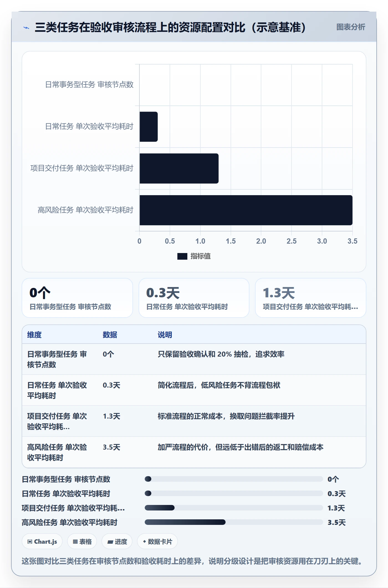Select the 表格 tag
This screenshot has height=588, width=388.
tap(82, 541)
